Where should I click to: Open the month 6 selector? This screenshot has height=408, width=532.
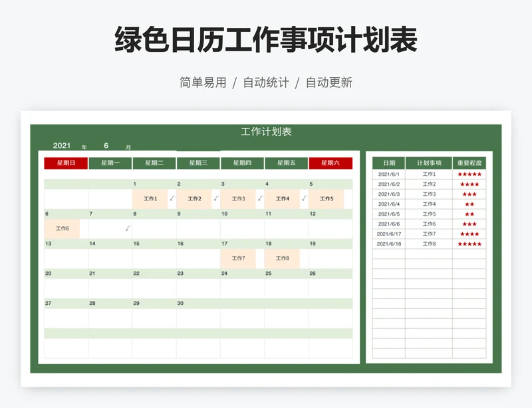coord(106,146)
